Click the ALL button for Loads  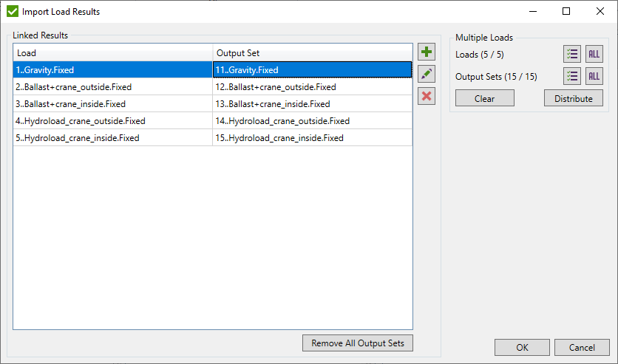[594, 55]
